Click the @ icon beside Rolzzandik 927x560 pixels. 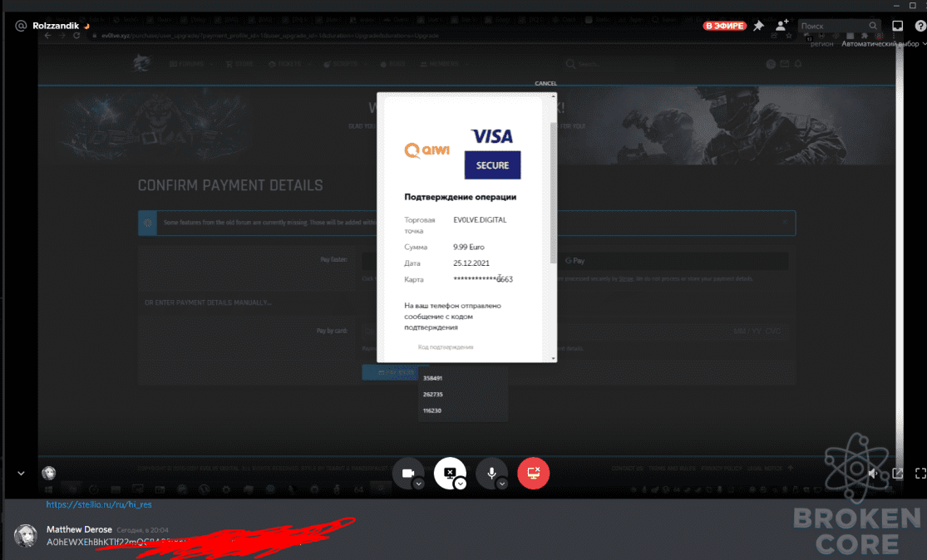[x=21, y=26]
